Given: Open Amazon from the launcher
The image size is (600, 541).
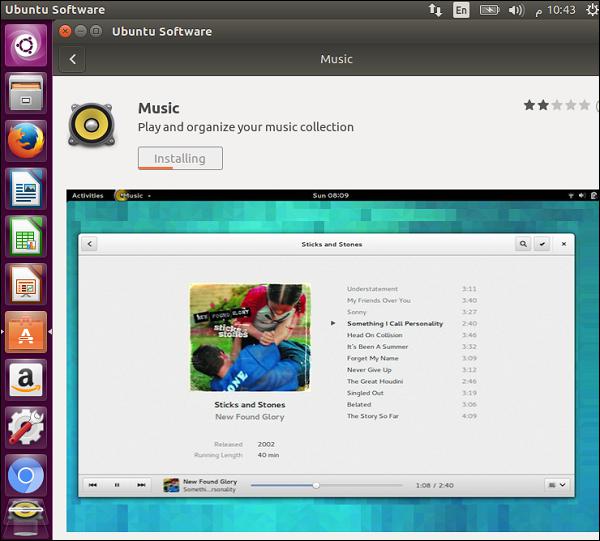Looking at the screenshot, I should [26, 379].
